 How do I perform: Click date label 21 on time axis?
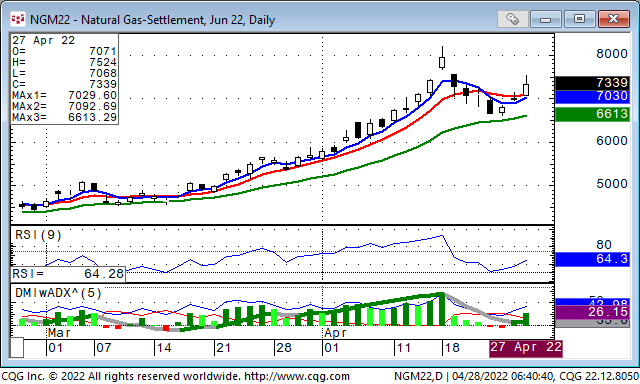tap(224, 348)
